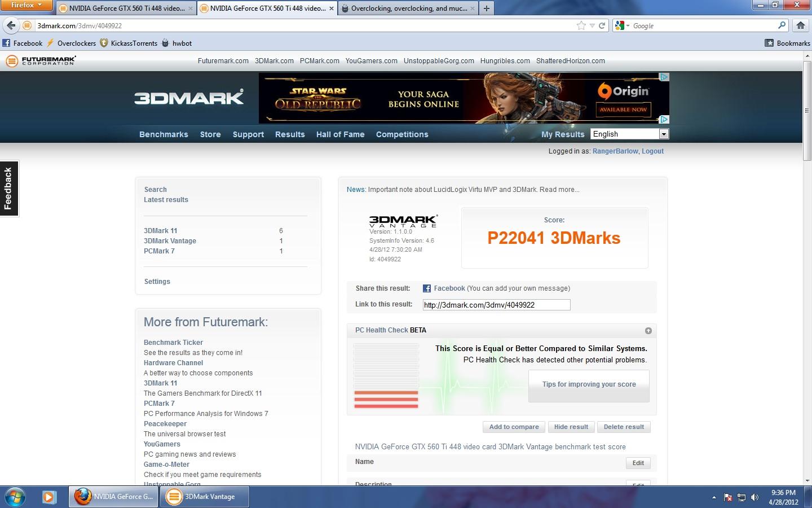The height and width of the screenshot is (508, 812).
Task: Click the Logout link
Action: (652, 151)
